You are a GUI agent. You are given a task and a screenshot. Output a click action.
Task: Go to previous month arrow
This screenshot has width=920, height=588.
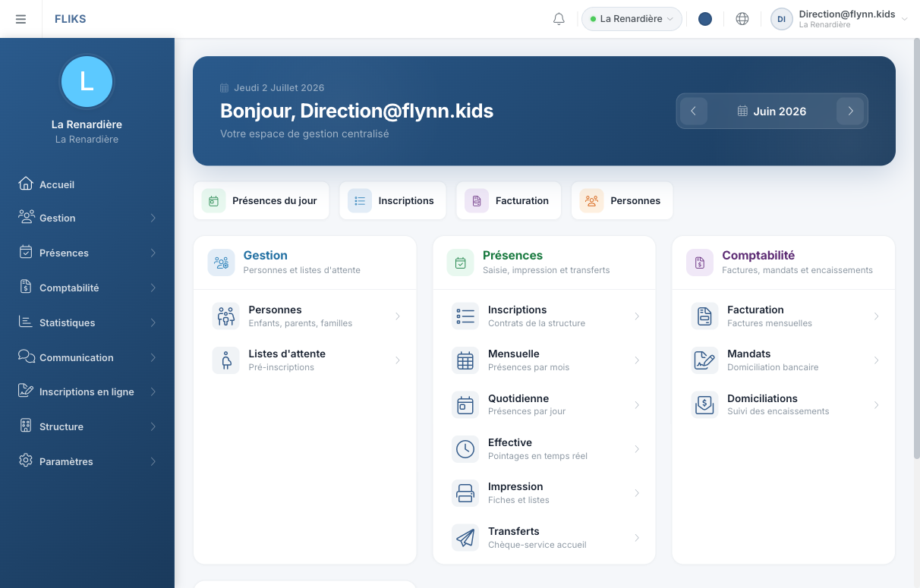(x=694, y=111)
